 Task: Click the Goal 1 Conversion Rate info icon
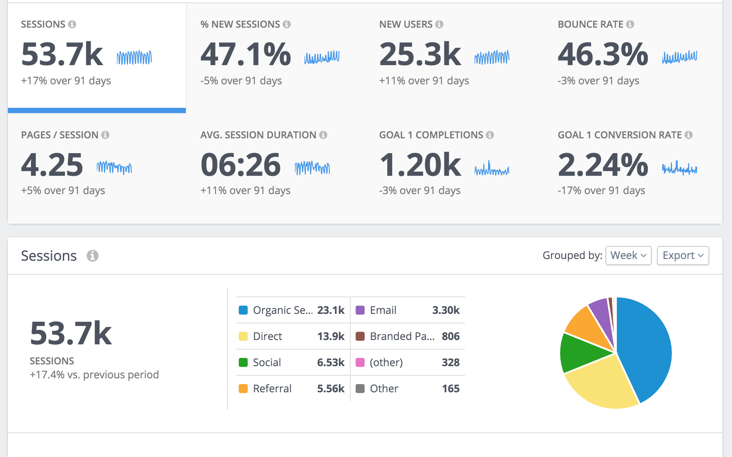[689, 135]
